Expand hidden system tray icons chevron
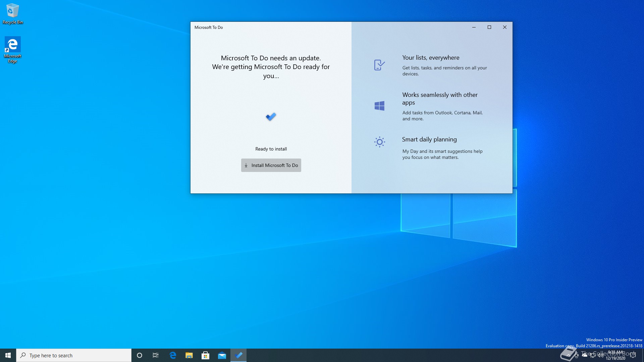The height and width of the screenshot is (362, 644). (568, 355)
